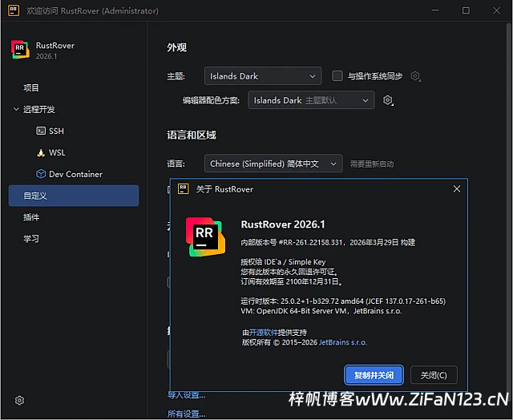Open the Chinese (Simplified) language dropdown

tap(273, 164)
